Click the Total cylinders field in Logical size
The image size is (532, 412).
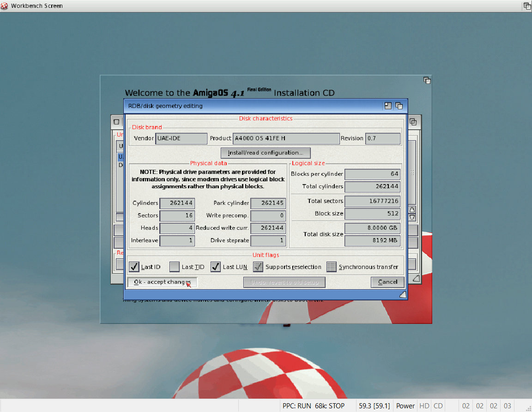pyautogui.click(x=373, y=186)
